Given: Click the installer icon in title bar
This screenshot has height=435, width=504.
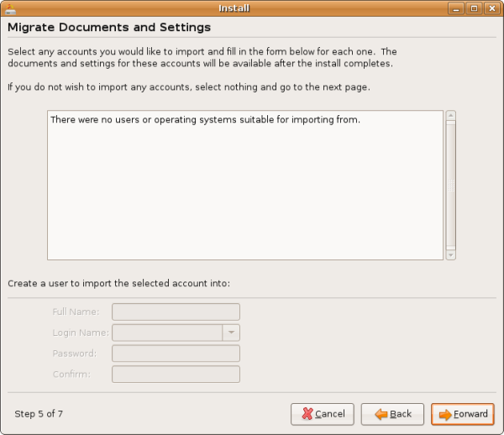Looking at the screenshot, I should pos(10,8).
